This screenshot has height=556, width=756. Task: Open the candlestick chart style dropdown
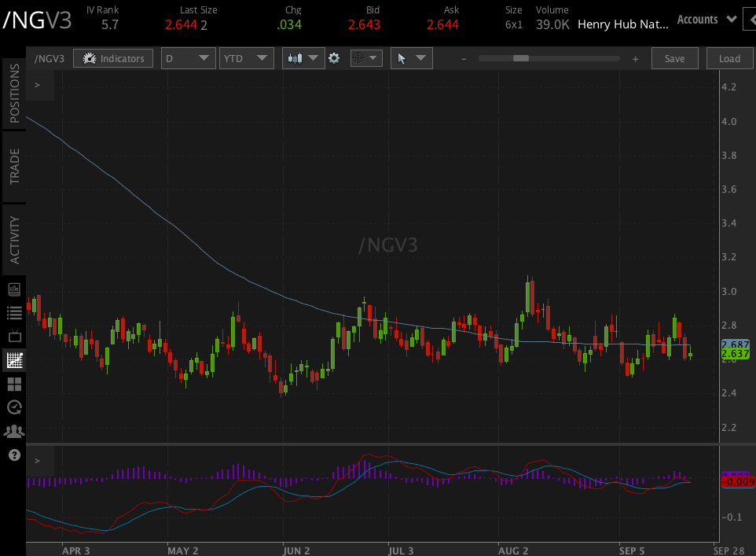(x=303, y=57)
